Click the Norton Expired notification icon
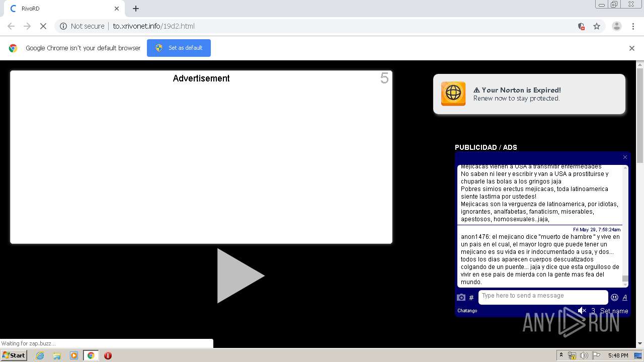The width and height of the screenshot is (644, 362). pyautogui.click(x=453, y=94)
